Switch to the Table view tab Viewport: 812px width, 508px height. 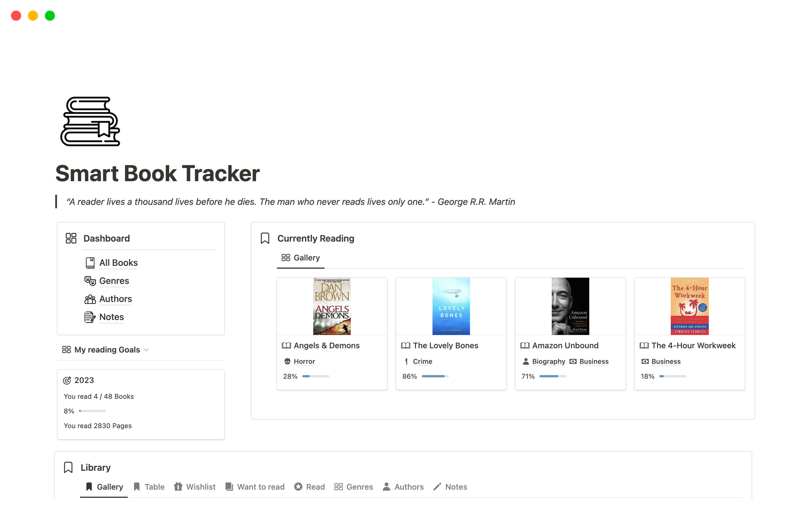(154, 487)
